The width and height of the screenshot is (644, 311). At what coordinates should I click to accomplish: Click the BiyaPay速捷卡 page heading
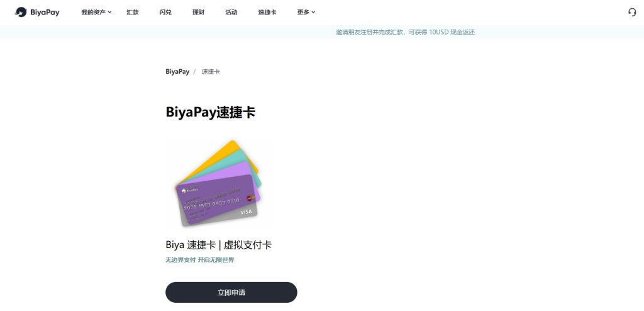click(x=211, y=112)
